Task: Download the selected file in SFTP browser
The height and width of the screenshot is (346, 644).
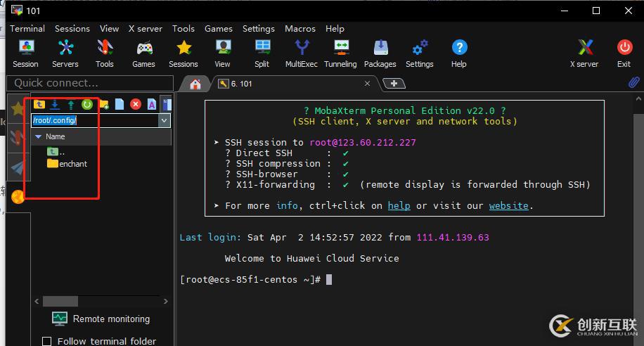Action: (55, 105)
